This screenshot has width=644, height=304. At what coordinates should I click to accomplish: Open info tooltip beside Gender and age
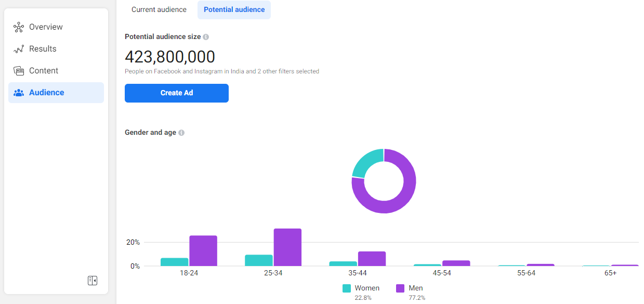coord(181,133)
